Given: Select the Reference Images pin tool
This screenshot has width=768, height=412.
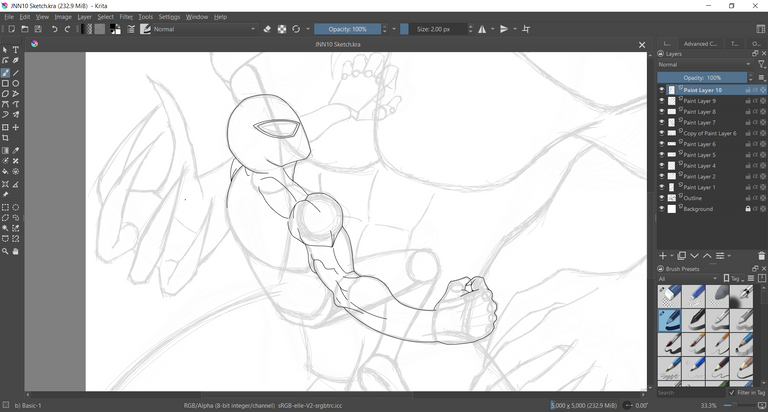Looking at the screenshot, I should point(5,194).
